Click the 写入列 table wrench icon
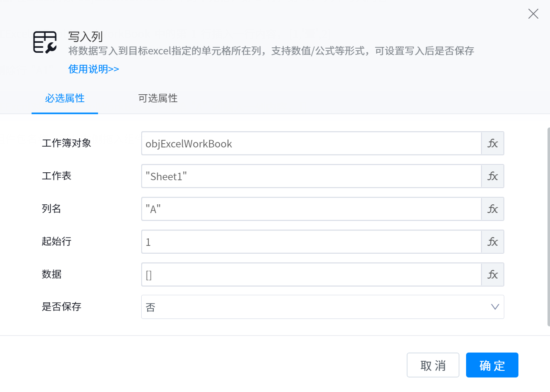Screen dimensions: 550x392 45,42
